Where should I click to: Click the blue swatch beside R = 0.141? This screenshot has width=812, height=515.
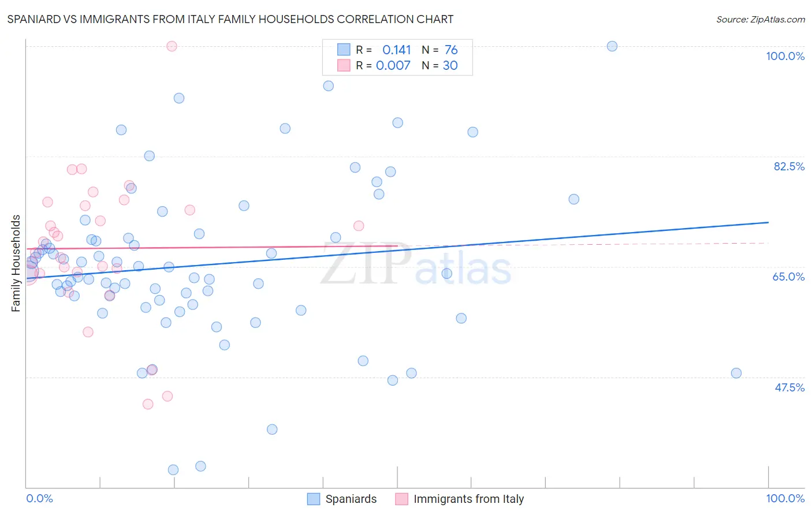(344, 50)
